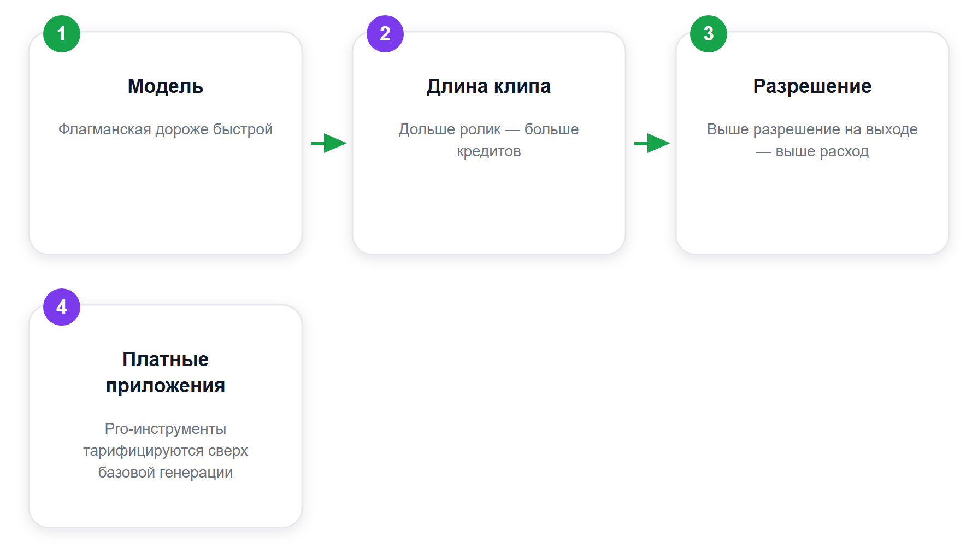Viewport: 978px width, 560px height.
Task: Click the green number 3 badge
Action: [709, 34]
